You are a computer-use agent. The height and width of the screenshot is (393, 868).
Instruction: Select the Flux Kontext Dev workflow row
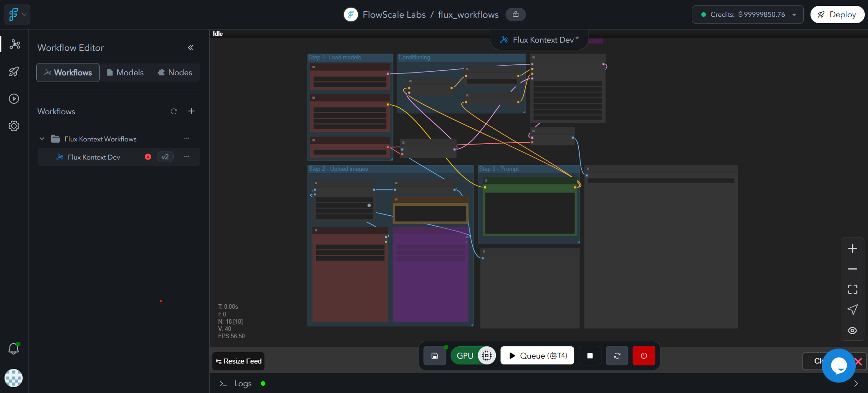[119, 157]
